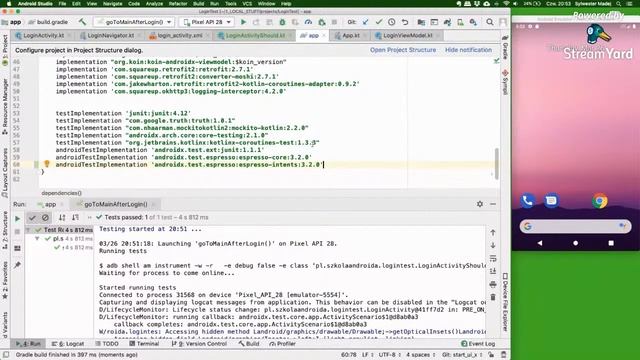Toggle the Structure tool window
Image resolution: width=640 pixels, height=360 pixels.
click(x=5, y=231)
